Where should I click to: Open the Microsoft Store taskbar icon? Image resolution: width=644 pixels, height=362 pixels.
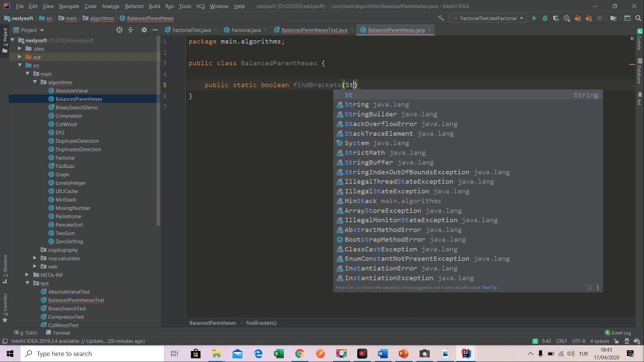[195, 353]
